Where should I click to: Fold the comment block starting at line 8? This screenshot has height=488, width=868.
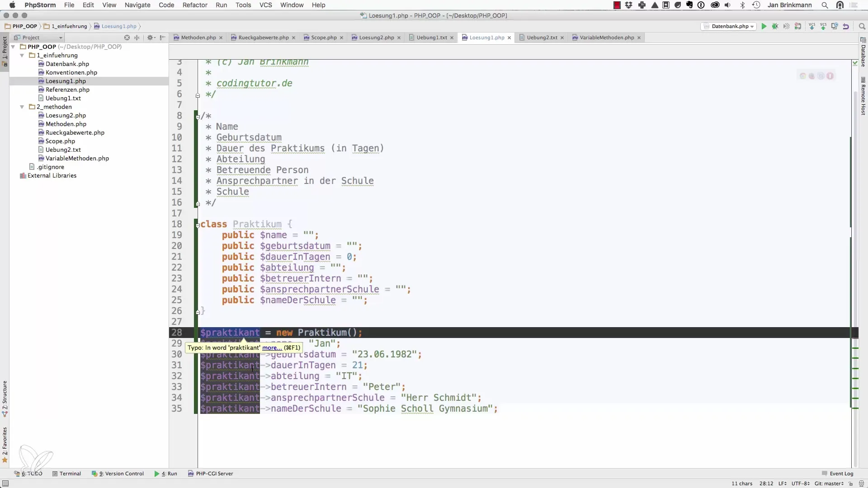point(198,116)
